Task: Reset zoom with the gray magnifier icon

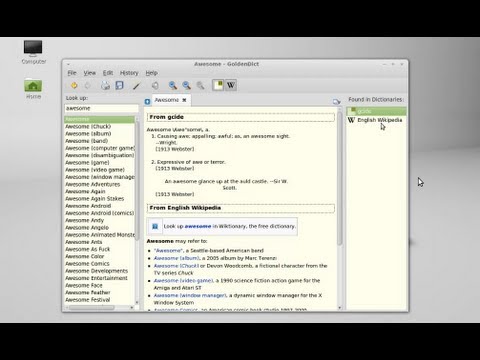Action: (200, 86)
